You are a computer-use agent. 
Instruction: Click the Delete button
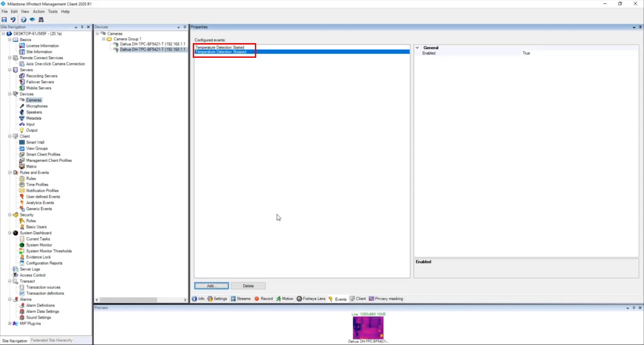(x=248, y=286)
